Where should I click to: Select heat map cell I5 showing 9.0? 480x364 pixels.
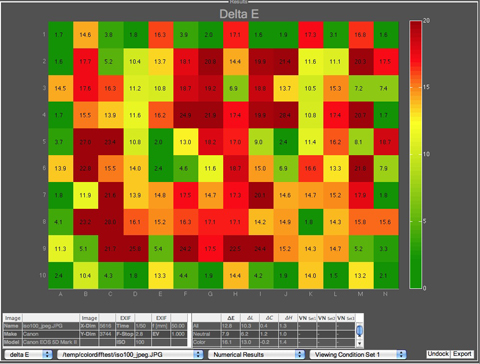(261, 142)
